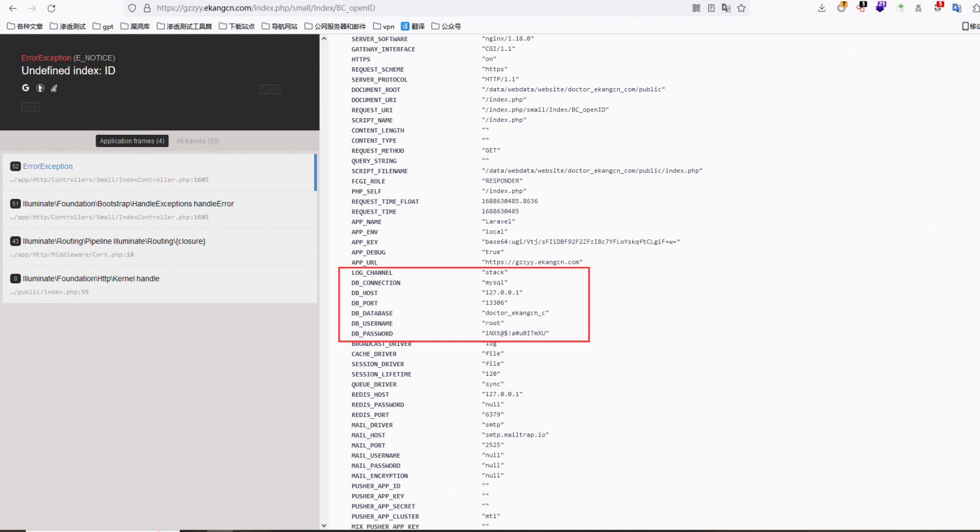The height and width of the screenshot is (532, 980).
Task: Click the DB_USERNAME "root" value
Action: coord(493,323)
